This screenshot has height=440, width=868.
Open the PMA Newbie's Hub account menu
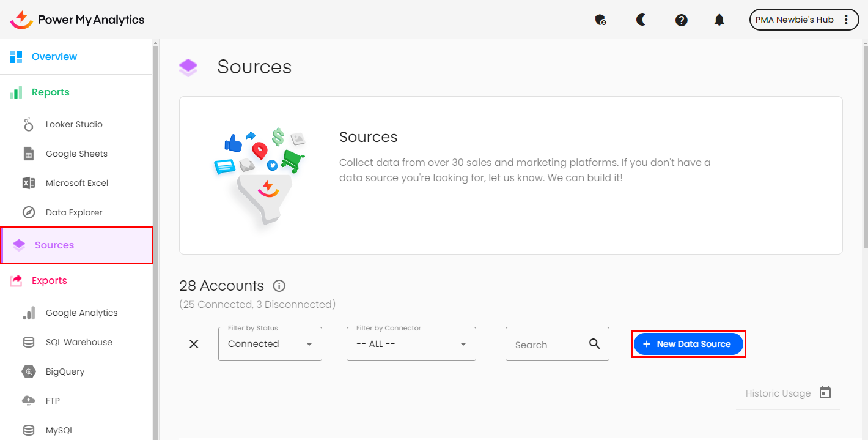(804, 20)
